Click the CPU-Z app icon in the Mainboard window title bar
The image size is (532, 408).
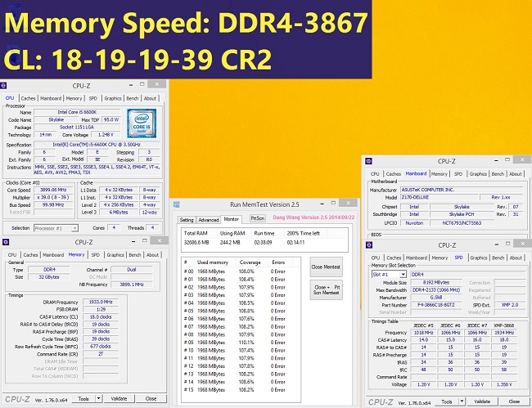point(369,161)
